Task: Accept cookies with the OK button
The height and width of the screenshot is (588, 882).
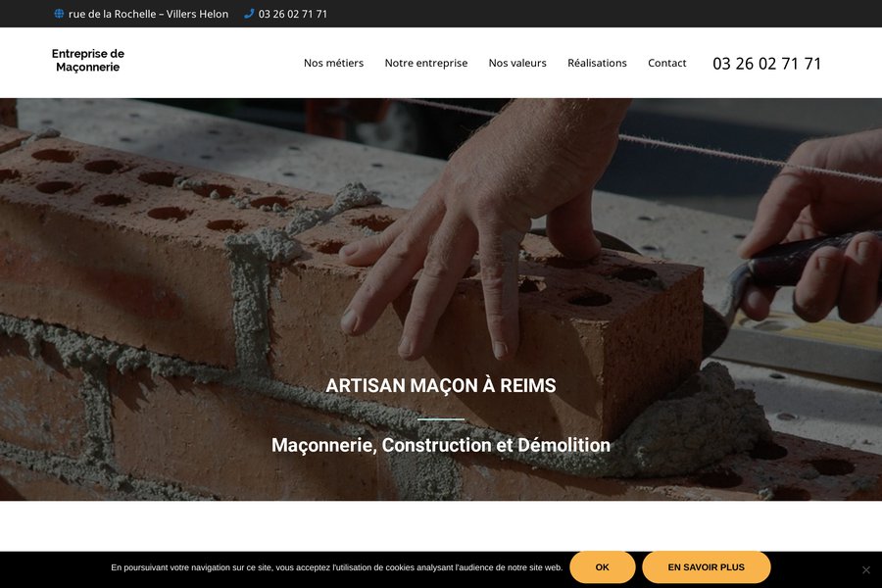Action: [603, 567]
